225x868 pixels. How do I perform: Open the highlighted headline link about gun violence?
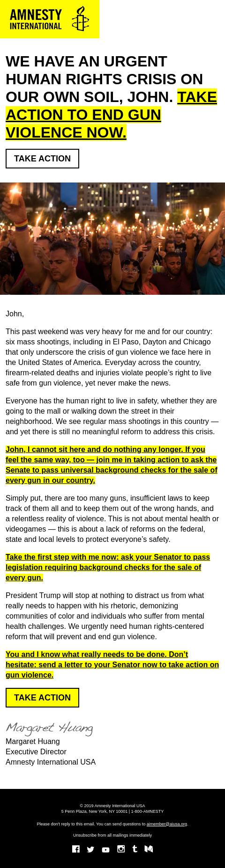tap(112, 115)
